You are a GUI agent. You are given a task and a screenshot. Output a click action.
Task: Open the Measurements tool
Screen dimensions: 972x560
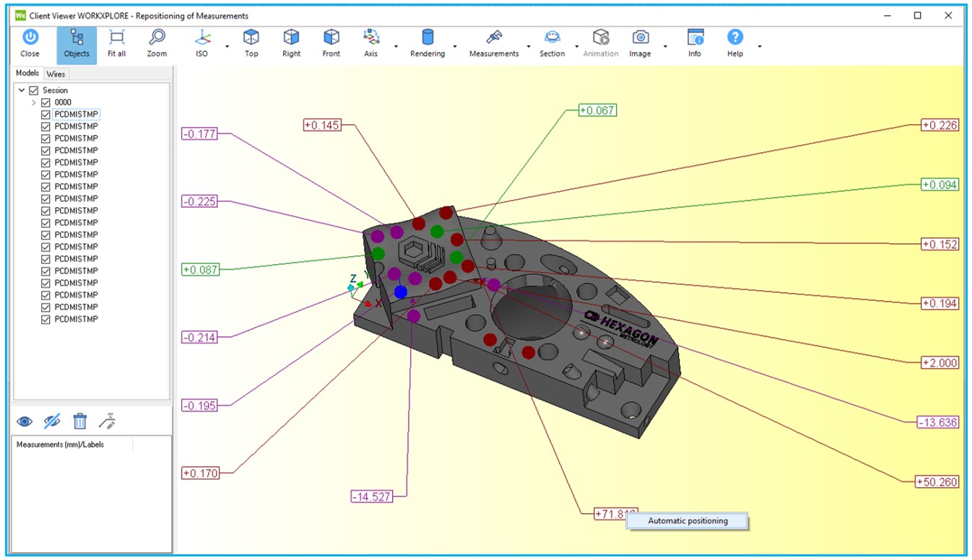[x=494, y=37]
